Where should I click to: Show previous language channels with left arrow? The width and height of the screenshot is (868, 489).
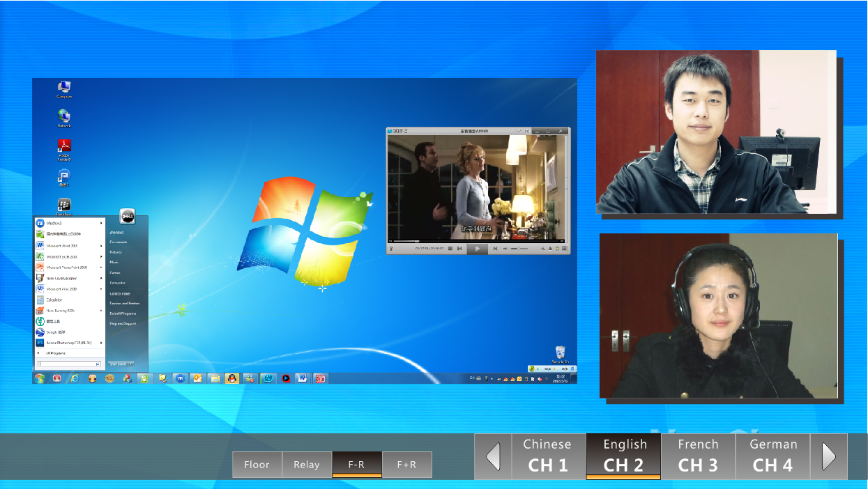pos(493,456)
